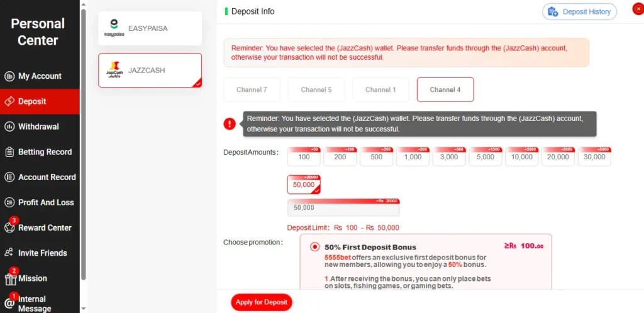Switch to Channel 7
Image resolution: width=644 pixels, height=313 pixels.
click(x=252, y=89)
